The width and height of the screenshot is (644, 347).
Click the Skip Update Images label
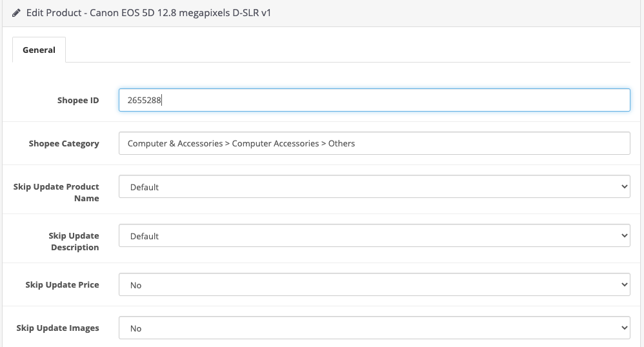pyautogui.click(x=58, y=328)
